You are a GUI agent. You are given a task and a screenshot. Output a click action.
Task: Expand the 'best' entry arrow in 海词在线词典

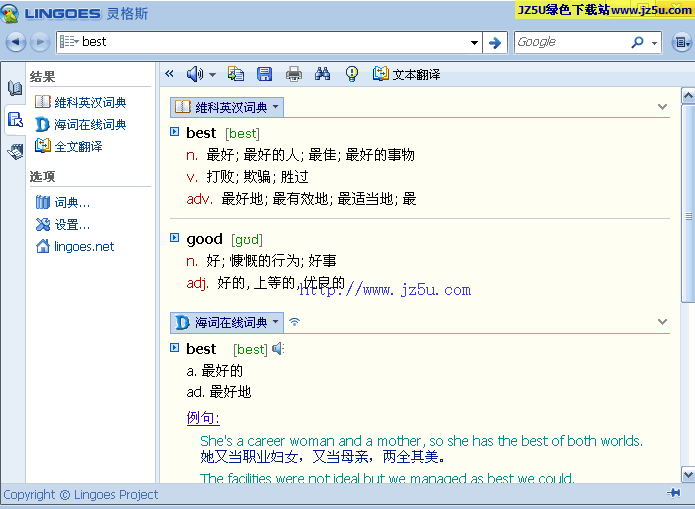pyautogui.click(x=175, y=348)
